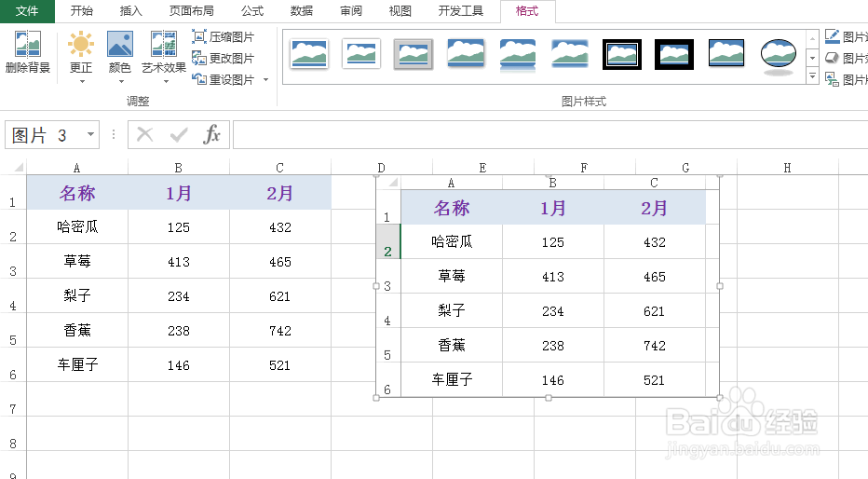The image size is (868, 479).
Task: Click the picture border pen icon
Action: [x=832, y=36]
